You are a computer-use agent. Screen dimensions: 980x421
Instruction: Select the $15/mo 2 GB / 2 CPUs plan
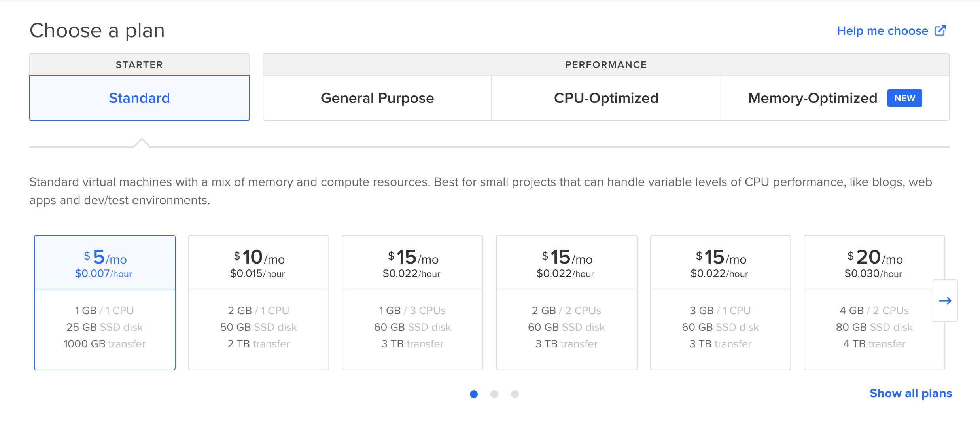pyautogui.click(x=566, y=302)
